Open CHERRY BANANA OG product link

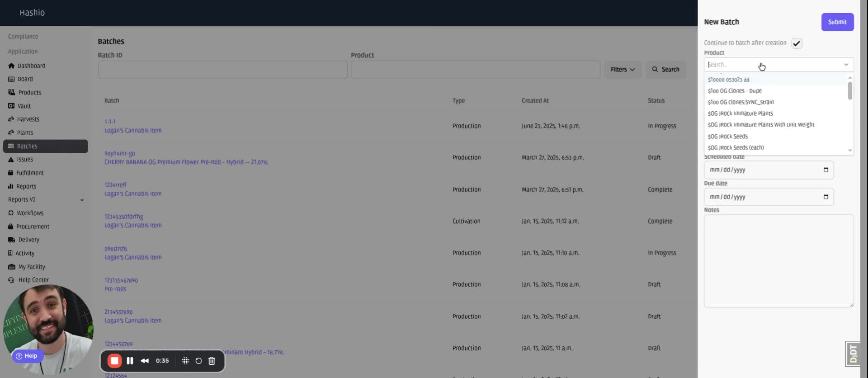click(186, 162)
